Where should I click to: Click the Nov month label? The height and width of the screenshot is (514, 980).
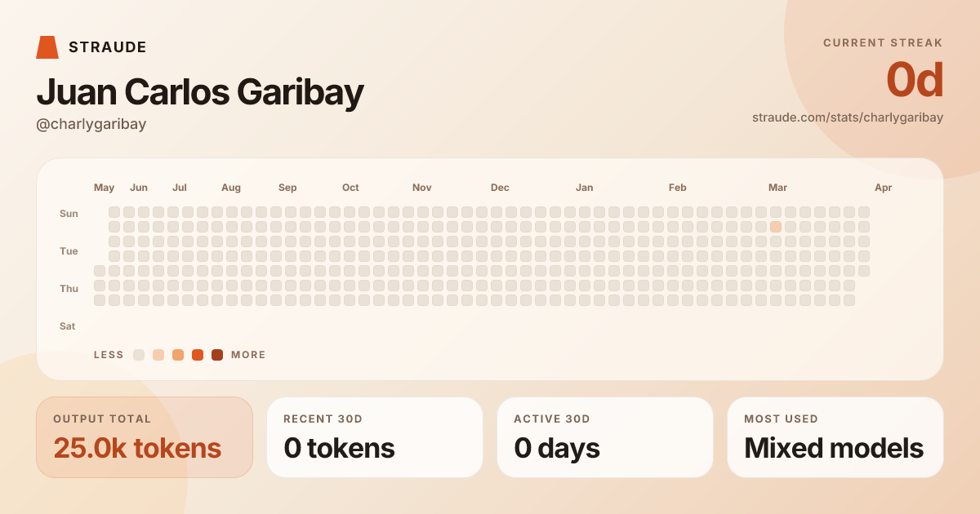pyautogui.click(x=422, y=188)
